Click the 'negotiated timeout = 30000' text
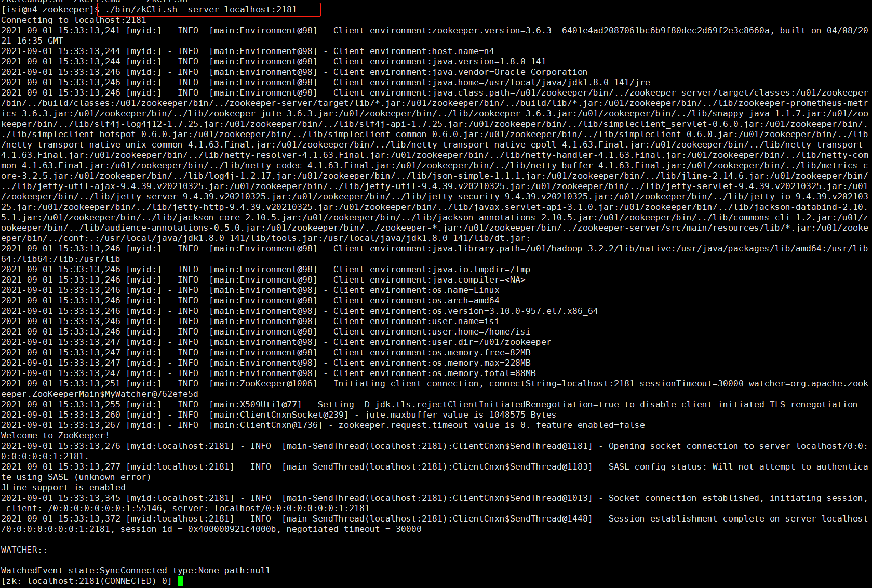 pyautogui.click(x=354, y=529)
